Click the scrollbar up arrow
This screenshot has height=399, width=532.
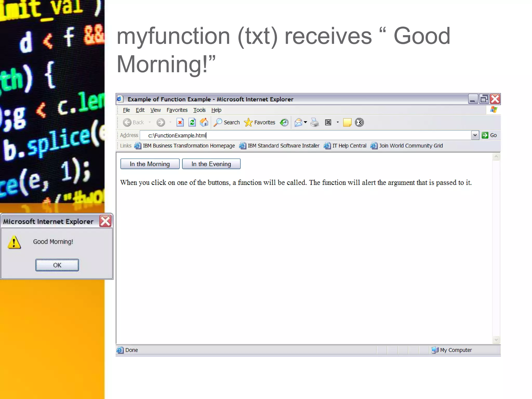[496, 157]
